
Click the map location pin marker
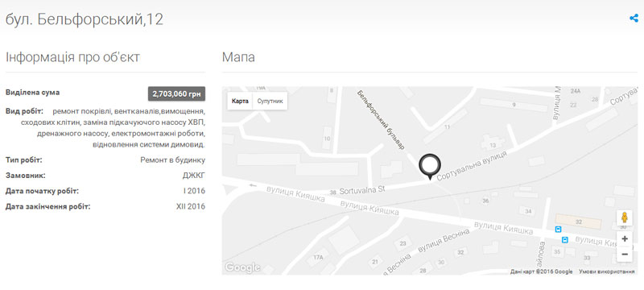[x=430, y=167]
